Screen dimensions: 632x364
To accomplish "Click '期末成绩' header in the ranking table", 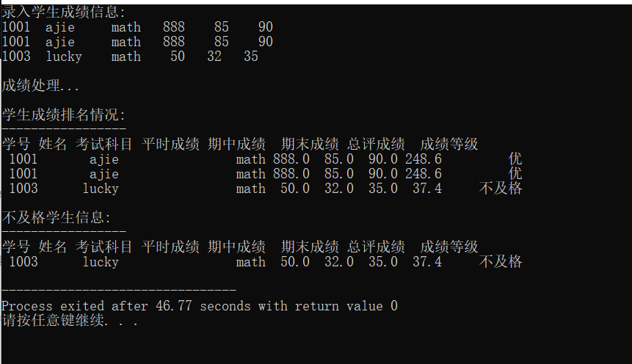I will point(310,145).
